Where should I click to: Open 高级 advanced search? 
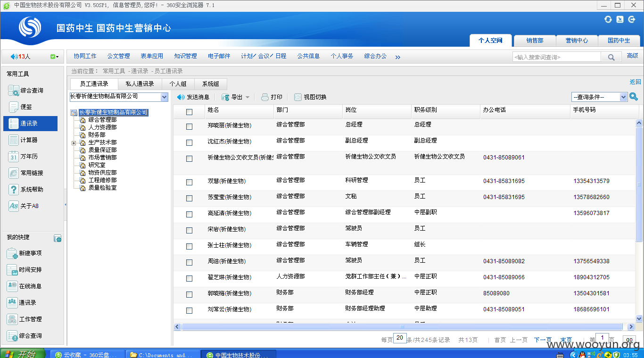(x=632, y=56)
